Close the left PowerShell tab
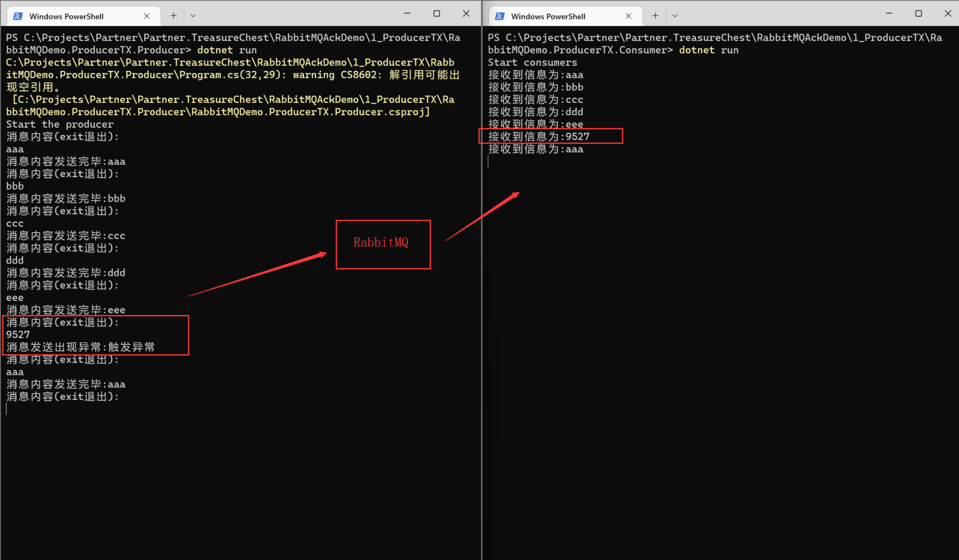Viewport: 959px width, 560px height. 147,16
